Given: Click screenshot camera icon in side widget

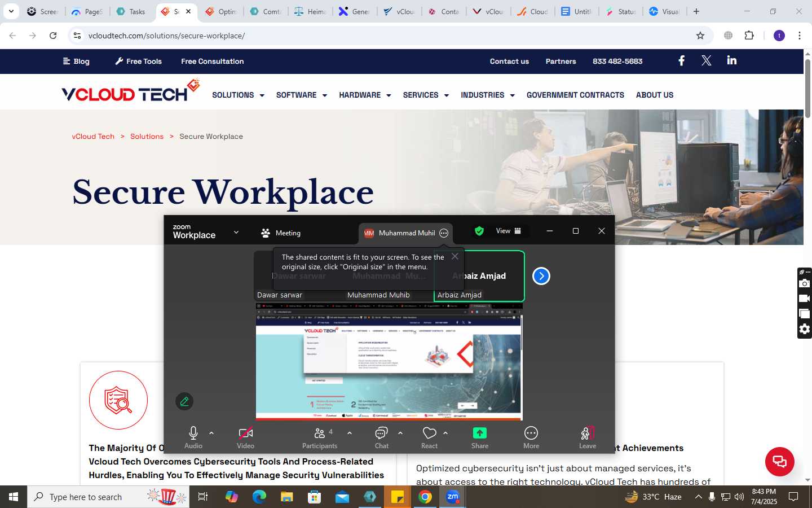Looking at the screenshot, I should tap(805, 283).
